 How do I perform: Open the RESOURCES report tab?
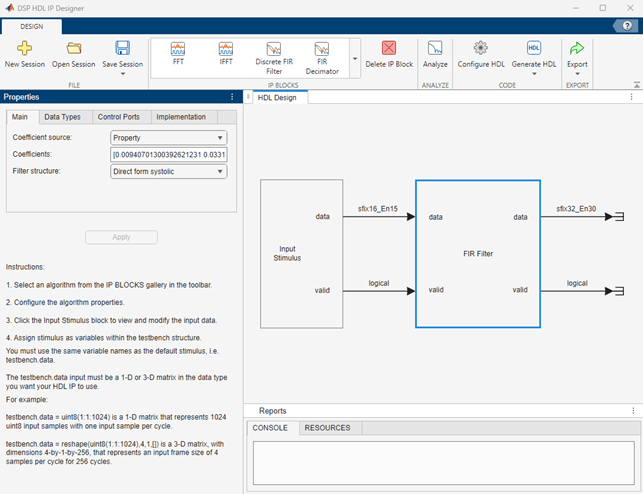pos(328,428)
